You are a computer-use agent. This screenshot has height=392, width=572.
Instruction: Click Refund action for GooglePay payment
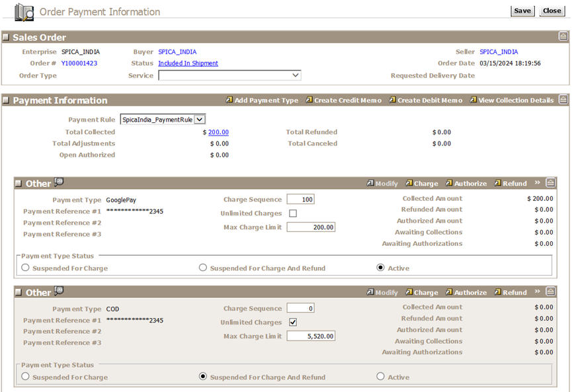514,184
